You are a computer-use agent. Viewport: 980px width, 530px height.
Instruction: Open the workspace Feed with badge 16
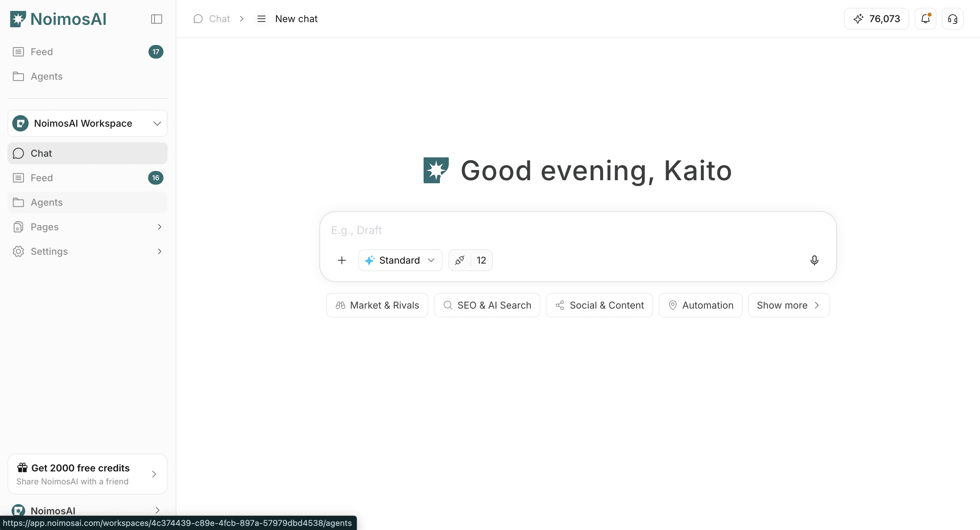click(88, 178)
